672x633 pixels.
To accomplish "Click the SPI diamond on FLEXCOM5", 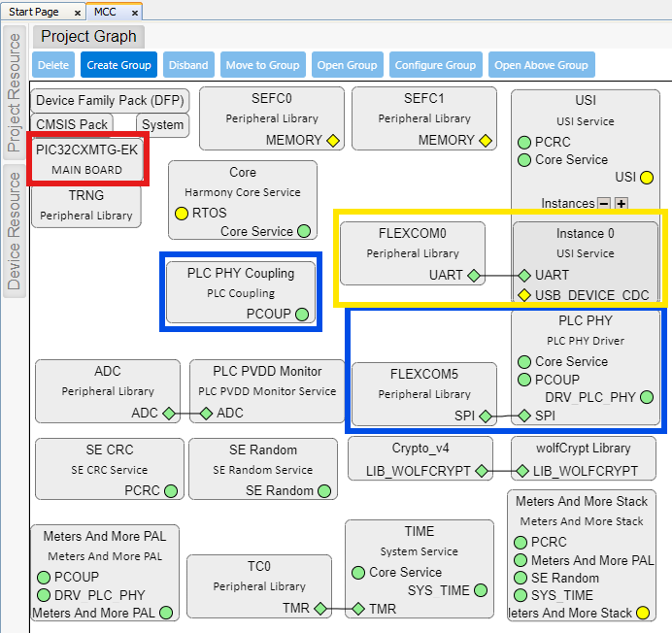I will click(x=486, y=416).
